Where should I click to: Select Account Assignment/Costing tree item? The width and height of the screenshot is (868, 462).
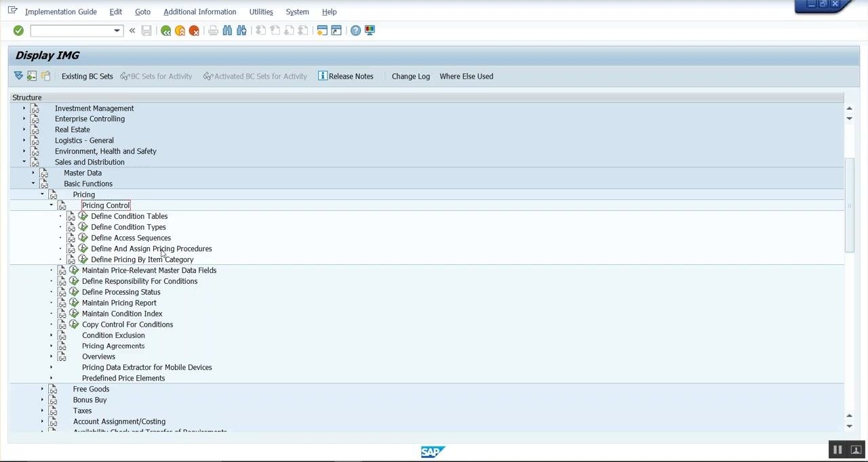[x=119, y=421]
